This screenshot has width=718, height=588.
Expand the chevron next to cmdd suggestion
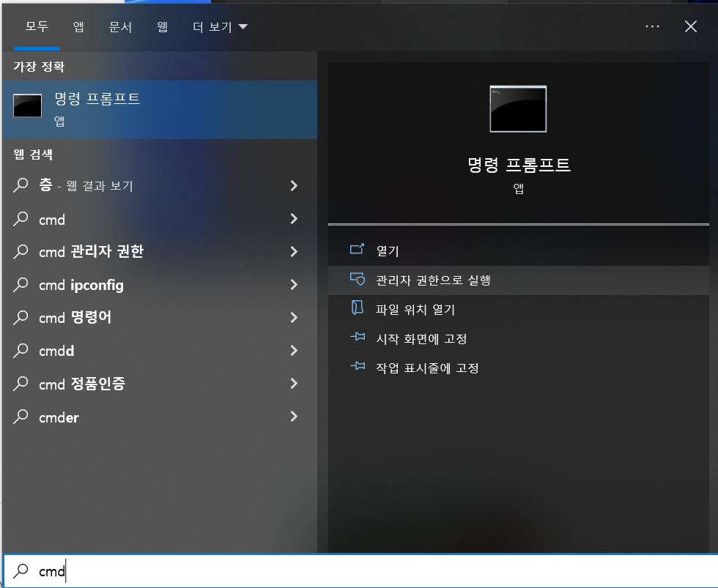pos(294,351)
